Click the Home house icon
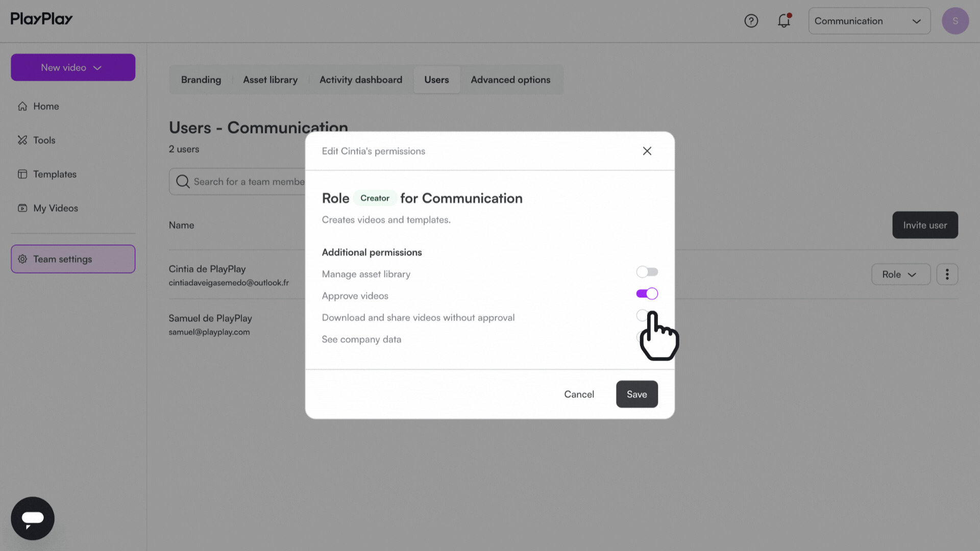980x551 pixels. click(x=22, y=106)
